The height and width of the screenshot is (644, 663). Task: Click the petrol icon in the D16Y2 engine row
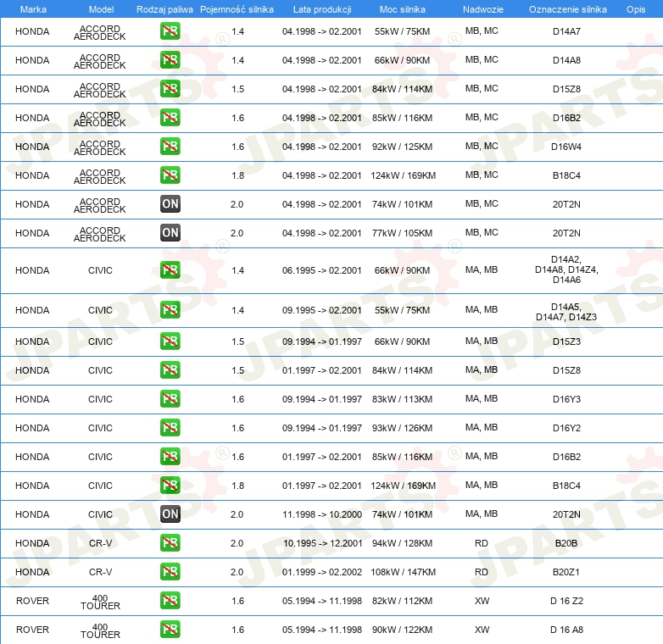[x=170, y=427]
